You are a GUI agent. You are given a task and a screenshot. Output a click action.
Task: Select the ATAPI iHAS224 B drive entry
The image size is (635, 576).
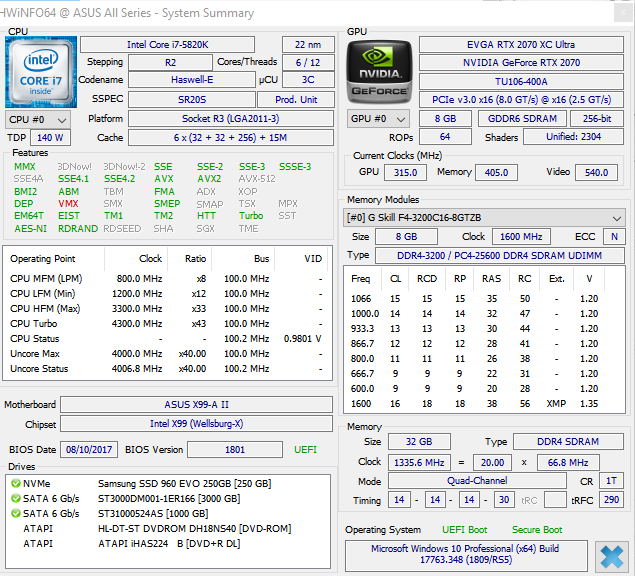[167, 544]
